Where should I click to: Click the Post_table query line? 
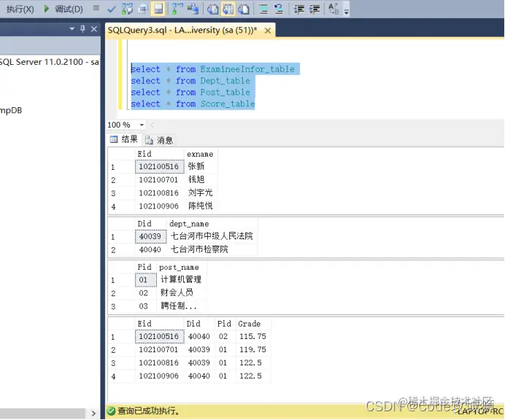[x=190, y=93]
